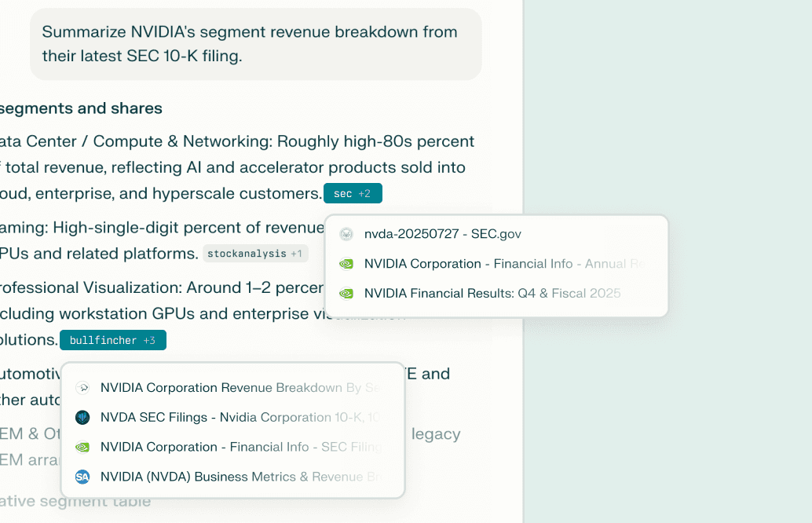This screenshot has width=812, height=523.
Task: Click NVIDIA logo beside Annual Report source
Action: coord(346,264)
